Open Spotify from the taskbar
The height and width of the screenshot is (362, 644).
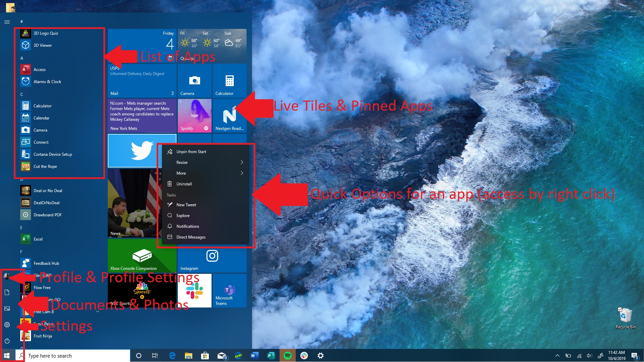tap(288, 356)
